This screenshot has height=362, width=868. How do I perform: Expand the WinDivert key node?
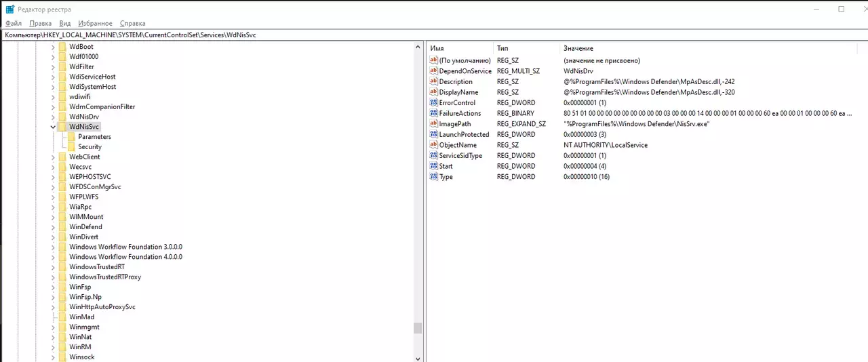pos(53,237)
